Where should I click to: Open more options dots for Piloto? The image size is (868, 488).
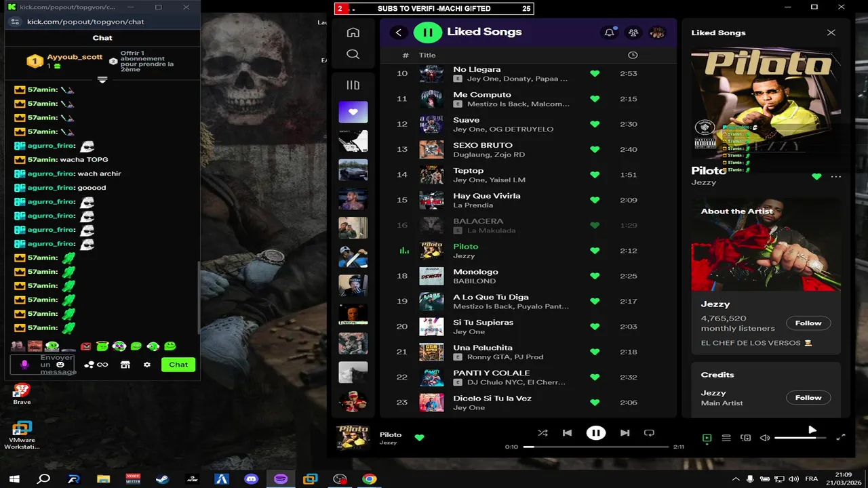[836, 177]
